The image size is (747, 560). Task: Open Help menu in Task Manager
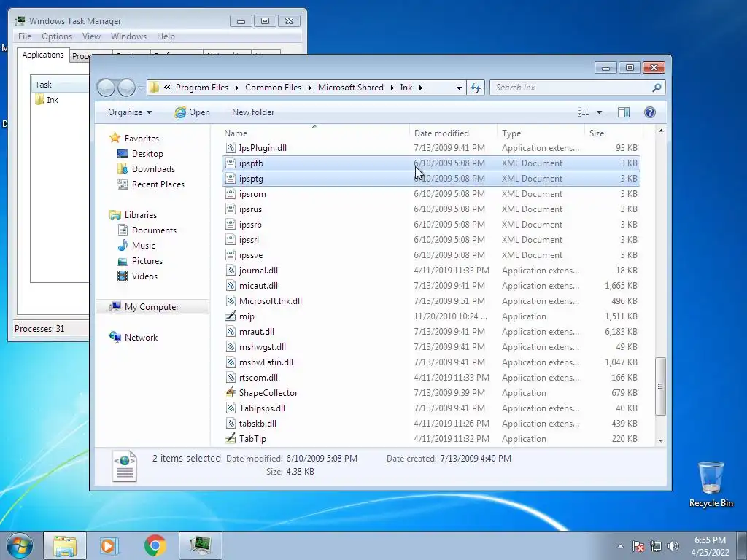[x=166, y=36]
